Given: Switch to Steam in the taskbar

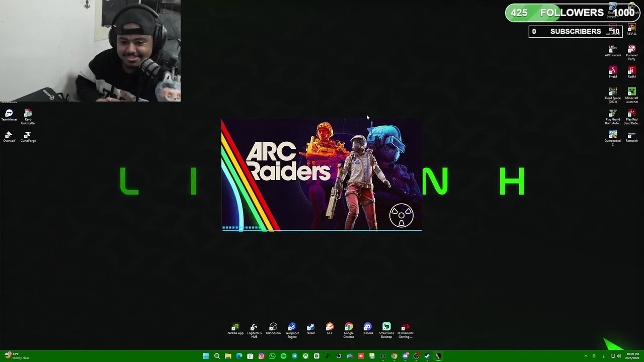Looking at the screenshot, I should pyautogui.click(x=427, y=356).
